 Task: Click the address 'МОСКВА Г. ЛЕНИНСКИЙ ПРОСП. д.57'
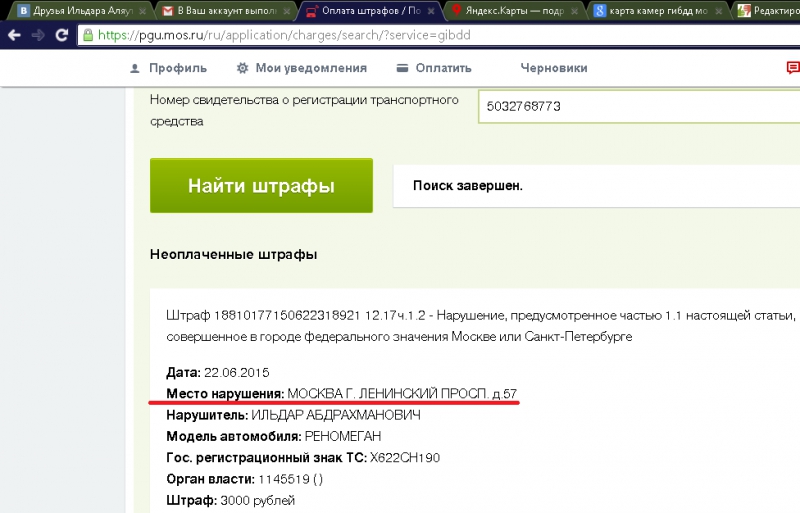[402, 394]
